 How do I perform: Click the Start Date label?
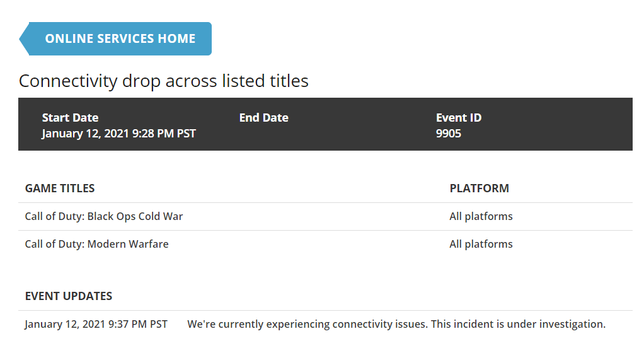click(70, 118)
